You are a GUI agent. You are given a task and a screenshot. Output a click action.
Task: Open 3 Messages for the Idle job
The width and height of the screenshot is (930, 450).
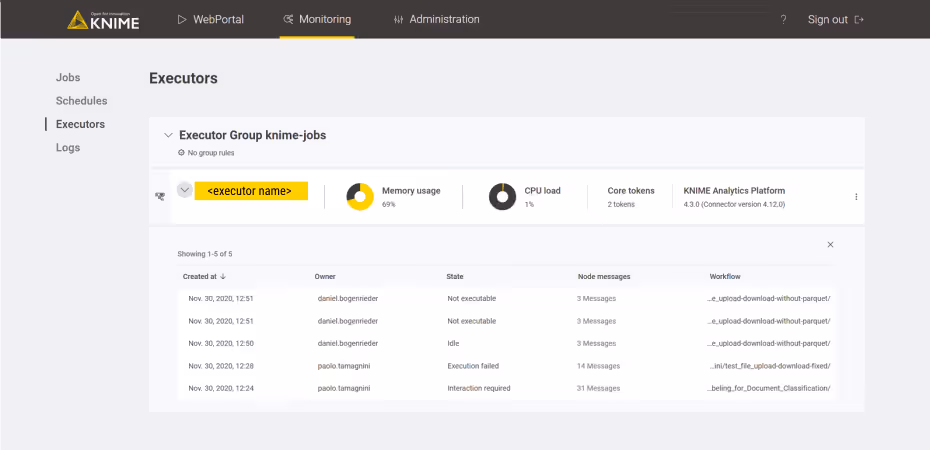pos(596,343)
